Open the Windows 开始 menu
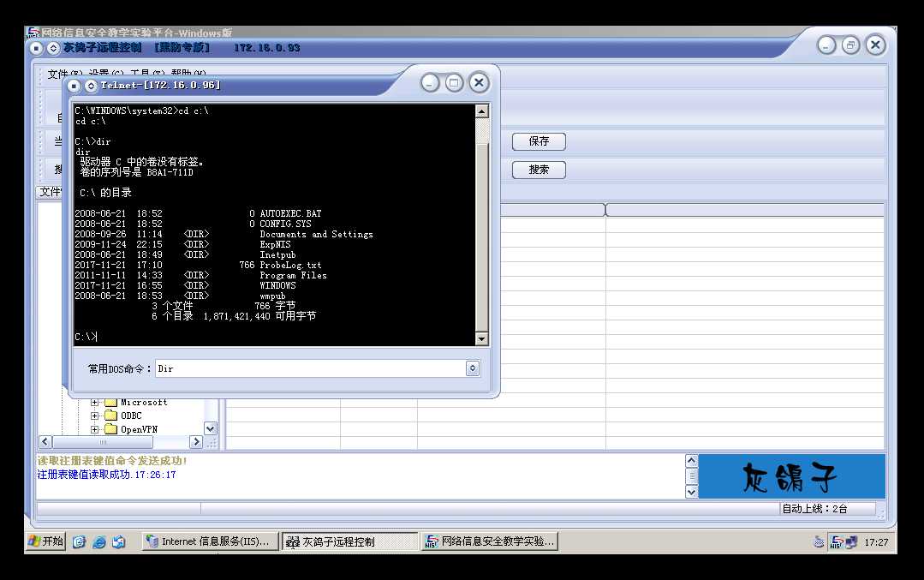 (x=46, y=541)
